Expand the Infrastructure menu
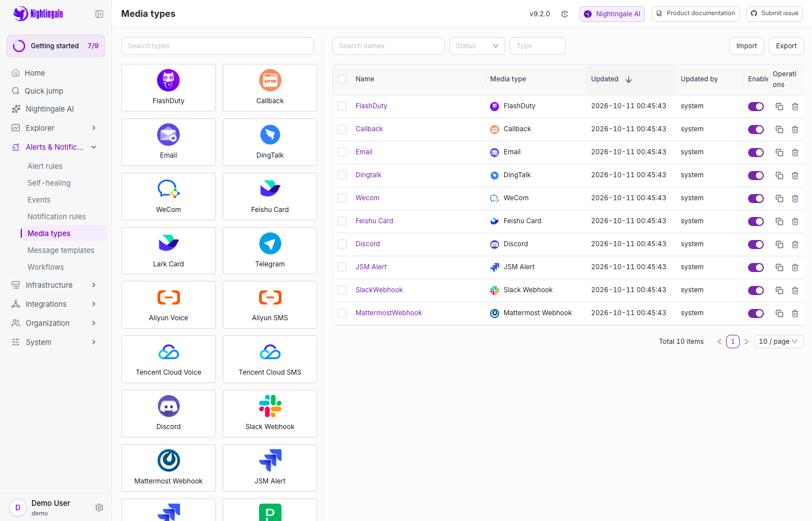Viewport: 812px width, 521px height. [54, 285]
